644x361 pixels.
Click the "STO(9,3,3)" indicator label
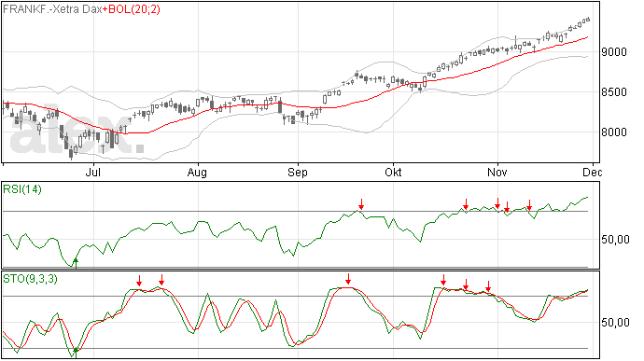[x=30, y=279]
